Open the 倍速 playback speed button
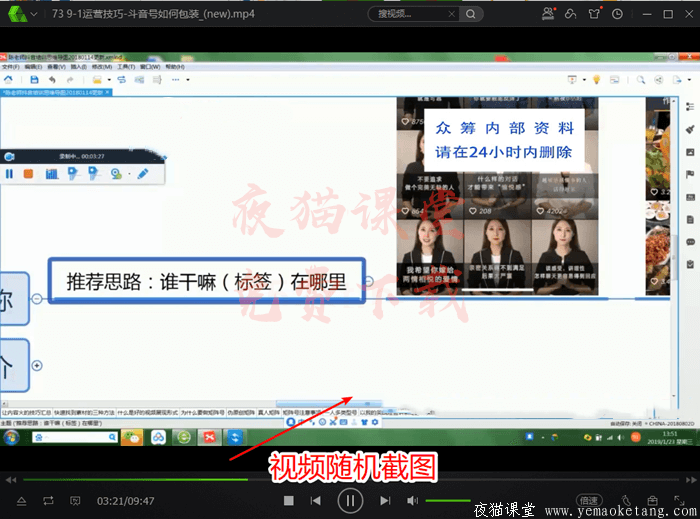Screen dimensions: 700x519 (589, 500)
